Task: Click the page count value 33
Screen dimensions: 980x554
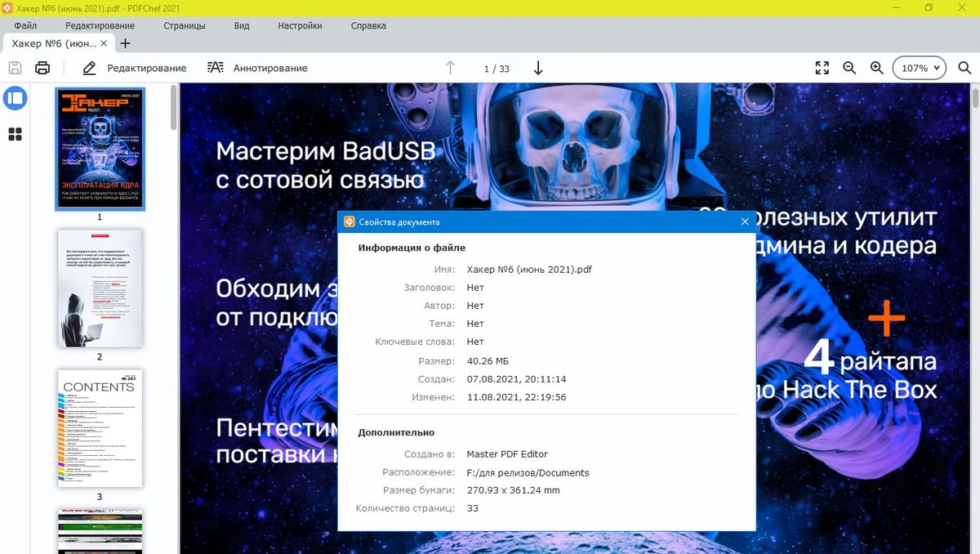Action: (x=472, y=508)
